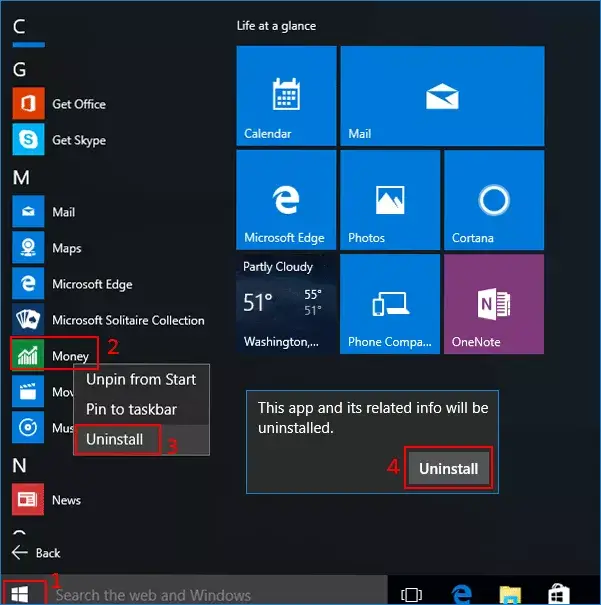Image resolution: width=601 pixels, height=605 pixels.
Task: Click the Maps label text
Action: click(x=67, y=248)
